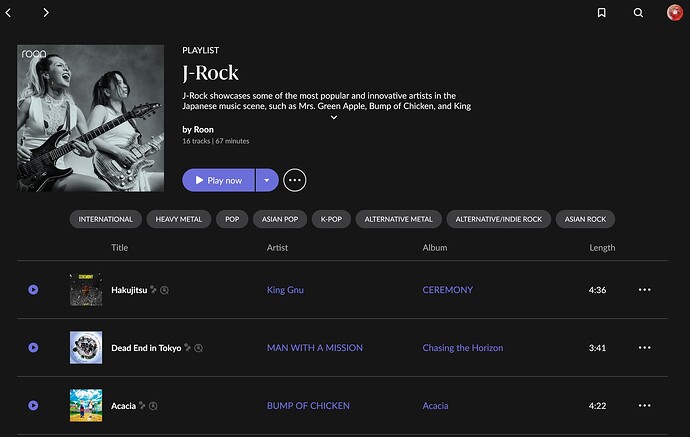690x437 pixels.
Task: Open the user profile avatar
Action: (675, 13)
